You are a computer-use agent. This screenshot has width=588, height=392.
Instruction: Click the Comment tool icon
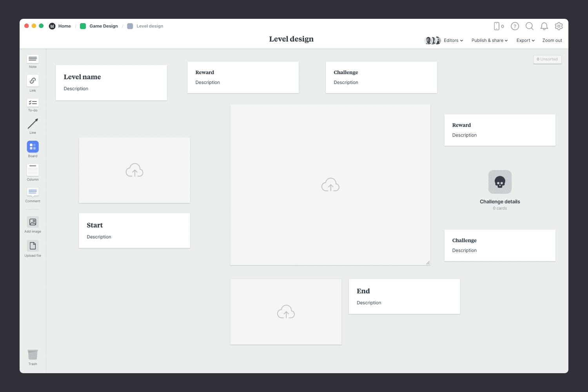pyautogui.click(x=33, y=192)
